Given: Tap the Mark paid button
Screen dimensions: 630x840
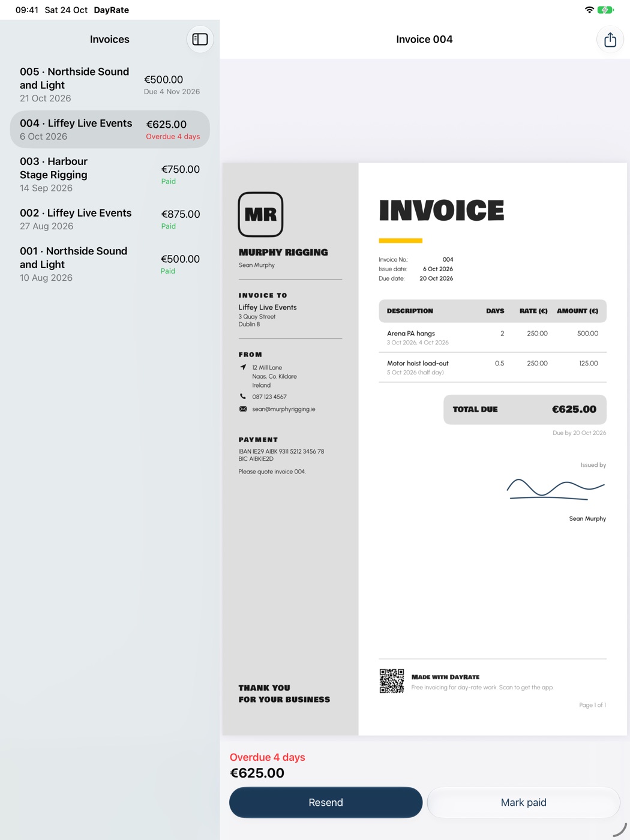Looking at the screenshot, I should [x=524, y=802].
